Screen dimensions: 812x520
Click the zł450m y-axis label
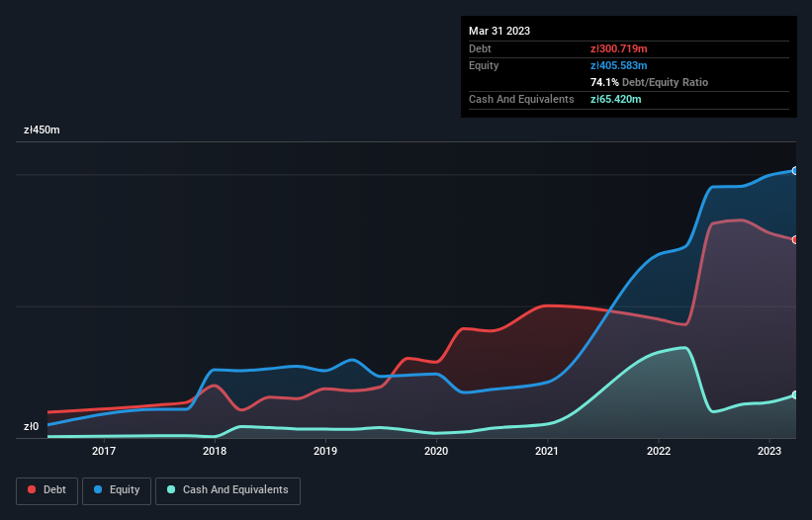click(42, 130)
